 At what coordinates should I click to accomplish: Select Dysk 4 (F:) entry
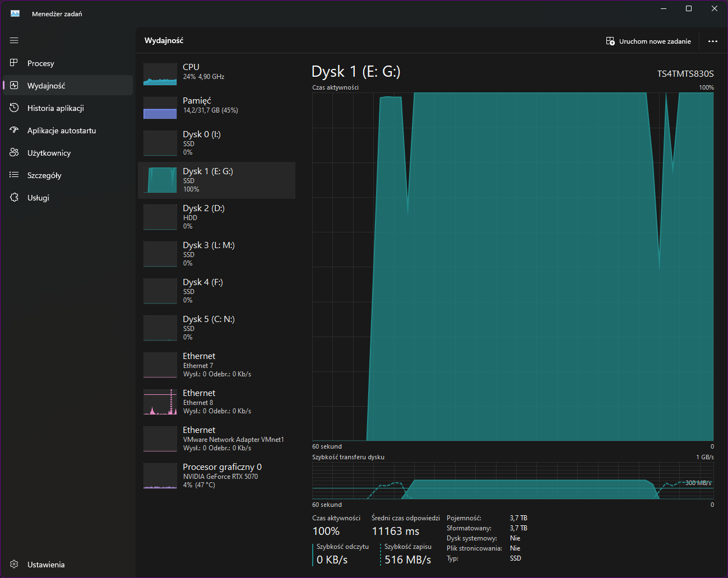tap(216, 291)
